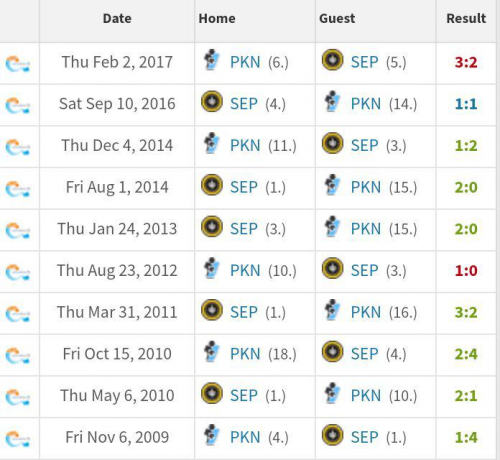
Task: Open the match details icon for Thu Aug 23, 2012
Action: [x=18, y=272]
